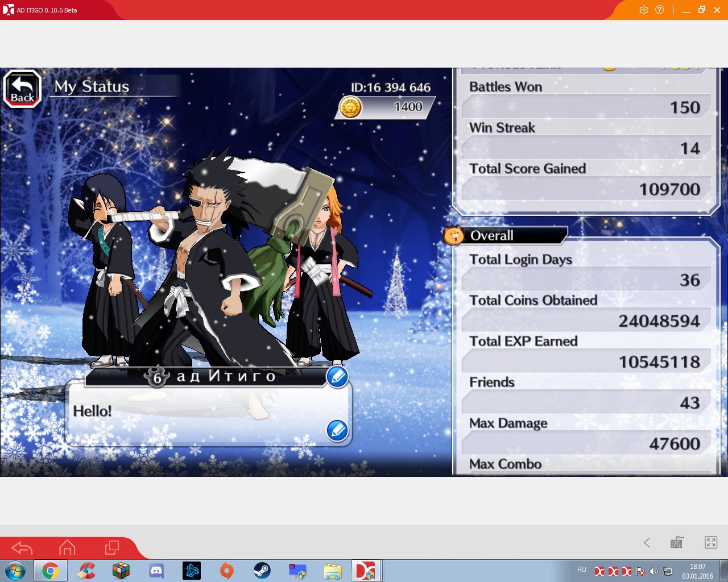728x582 pixels.
Task: Click the Total Login Days value 36
Action: (x=690, y=280)
